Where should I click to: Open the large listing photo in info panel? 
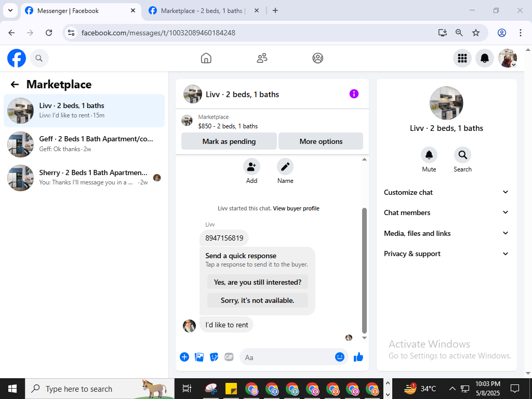(x=446, y=103)
